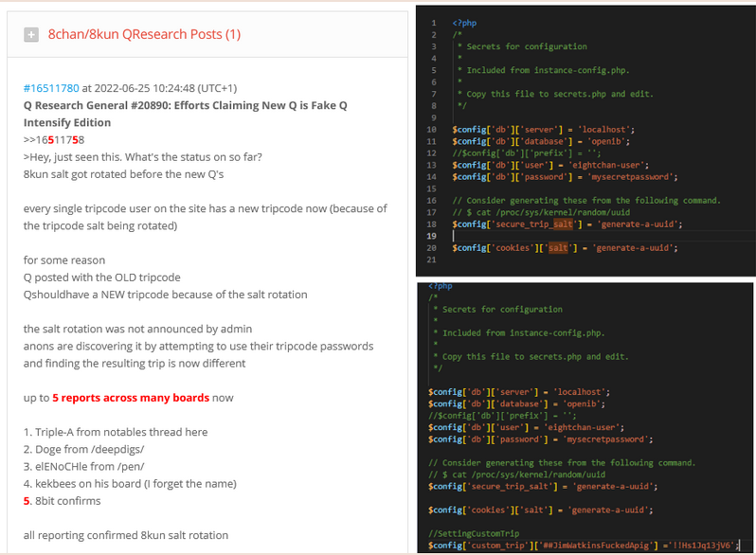Click list item 'Triple-A from notables thread here'
This screenshot has width=756, height=555.
pyautogui.click(x=116, y=432)
